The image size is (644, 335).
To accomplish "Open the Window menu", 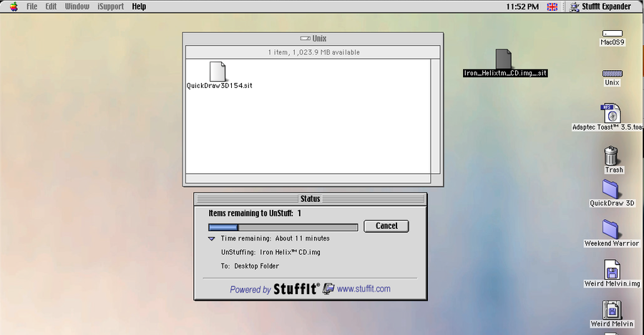I will pos(77,6).
